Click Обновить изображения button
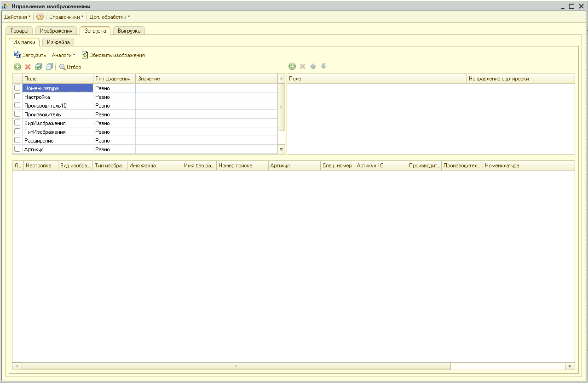This screenshot has width=588, height=383. [x=113, y=55]
